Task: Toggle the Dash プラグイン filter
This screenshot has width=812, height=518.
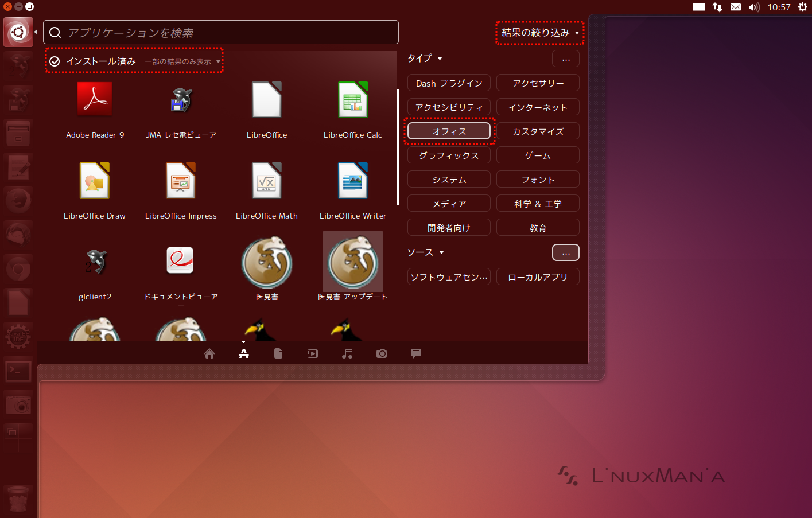Action: [449, 83]
